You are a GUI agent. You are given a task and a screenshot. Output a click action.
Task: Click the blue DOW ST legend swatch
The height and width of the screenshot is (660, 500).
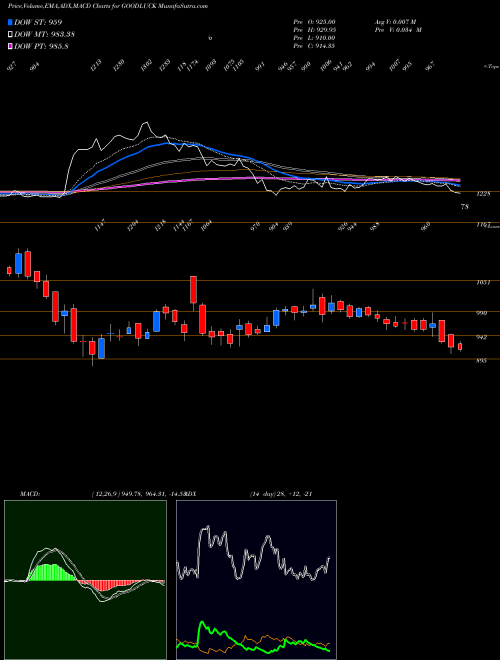pos(10,22)
